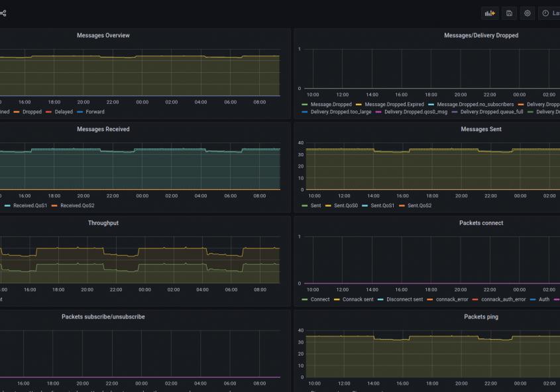Open dashboard settings via the gear icon
Image resolution: width=560 pixels, height=392 pixels.
point(527,13)
